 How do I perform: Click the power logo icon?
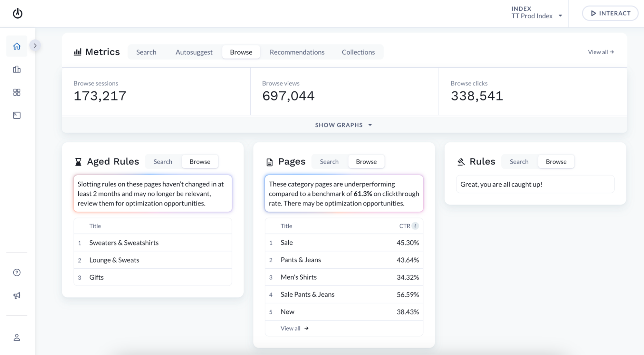17,13
